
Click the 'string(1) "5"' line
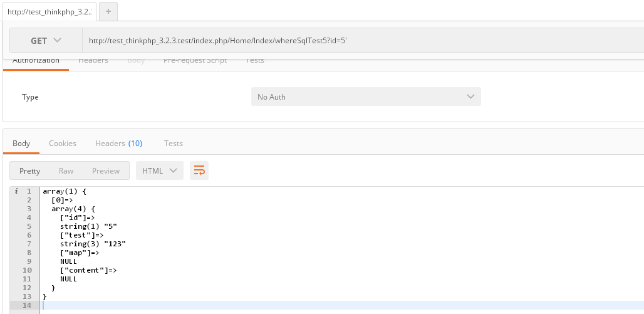coord(89,226)
